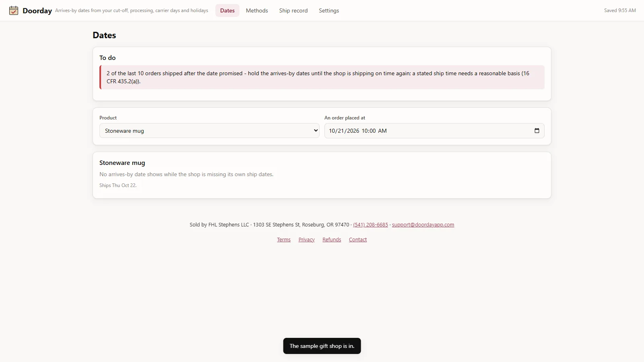This screenshot has width=644, height=362.
Task: Expand the Product dropdown showing Stoneware mug
Action: (209, 131)
